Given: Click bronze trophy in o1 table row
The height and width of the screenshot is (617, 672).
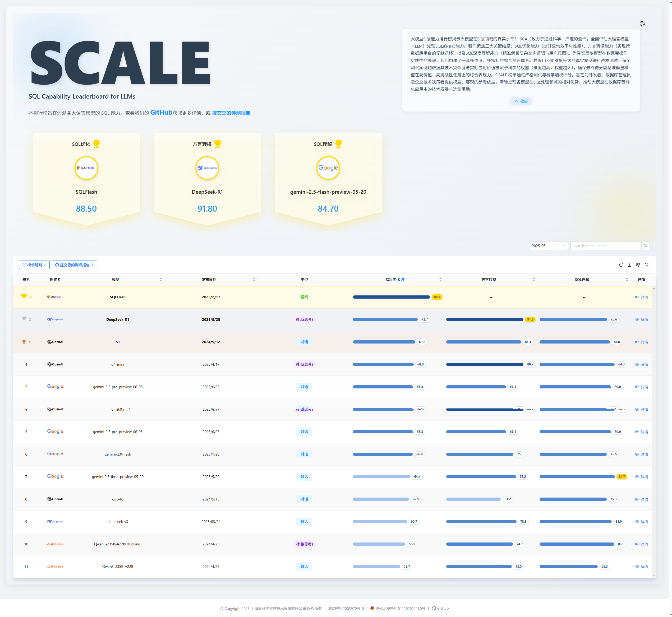Looking at the screenshot, I should 24,342.
